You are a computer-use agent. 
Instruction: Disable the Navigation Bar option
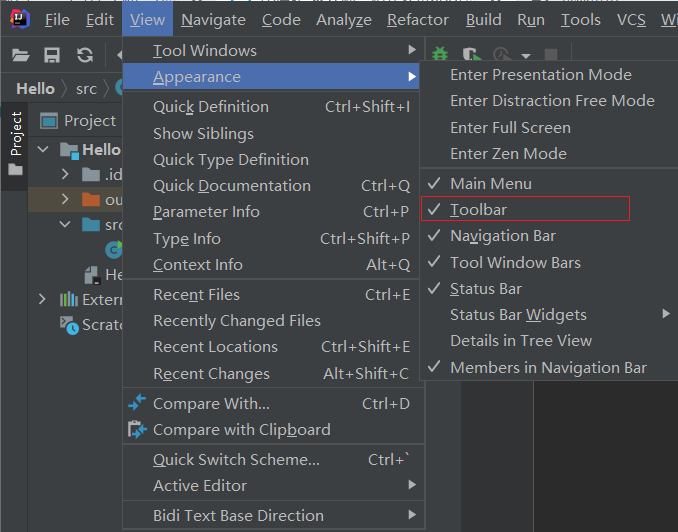pyautogui.click(x=503, y=236)
